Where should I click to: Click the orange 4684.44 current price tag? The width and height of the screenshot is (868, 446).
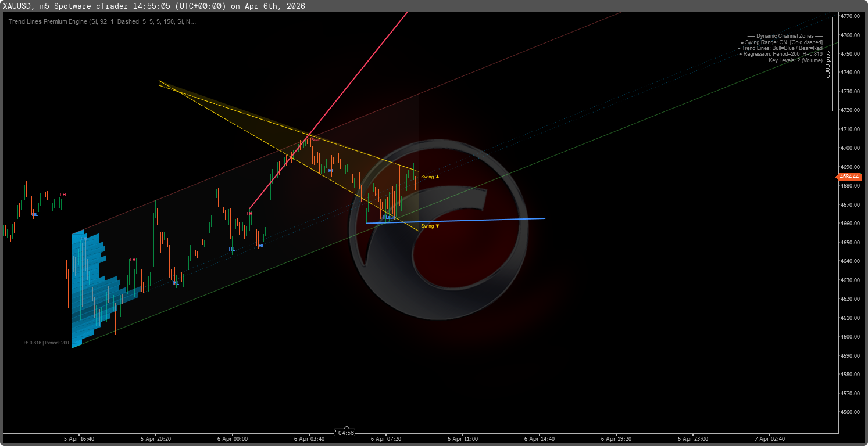pos(849,177)
